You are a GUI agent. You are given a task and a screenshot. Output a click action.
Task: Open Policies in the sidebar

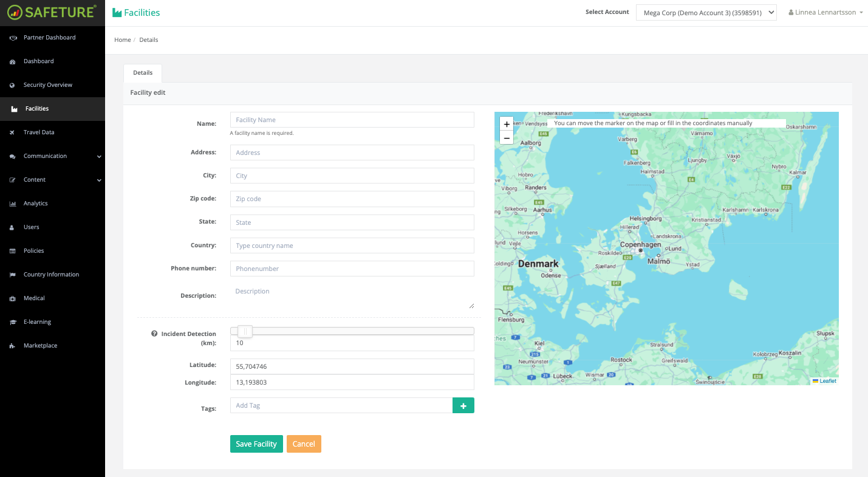click(34, 251)
